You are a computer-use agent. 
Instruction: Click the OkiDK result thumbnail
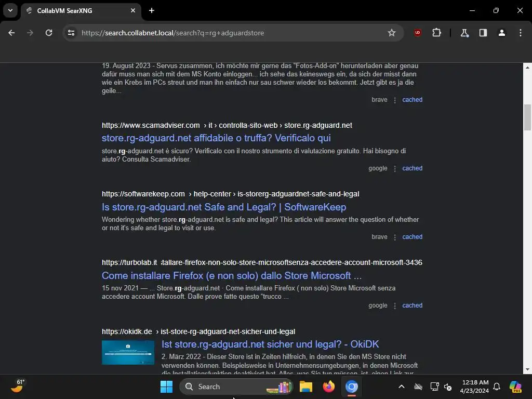click(128, 353)
